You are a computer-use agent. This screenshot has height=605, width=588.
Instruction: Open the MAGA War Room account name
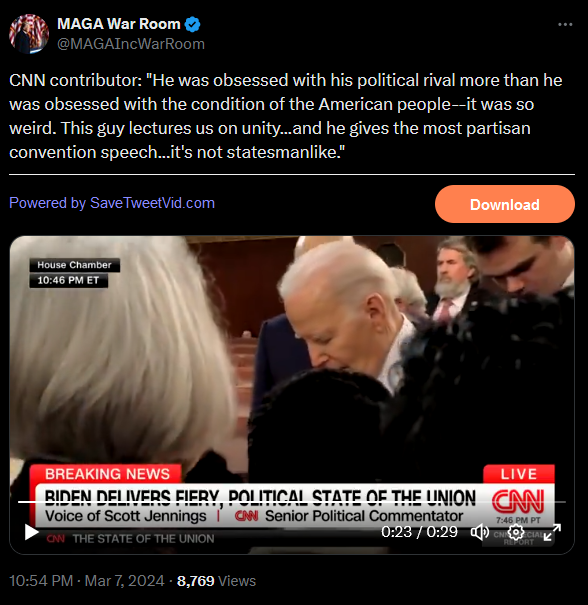[119, 24]
